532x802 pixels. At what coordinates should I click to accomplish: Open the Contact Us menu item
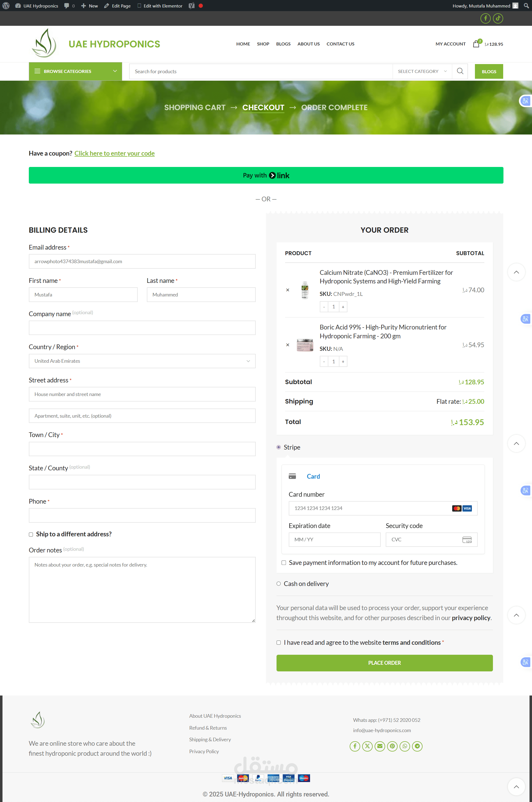click(x=340, y=44)
